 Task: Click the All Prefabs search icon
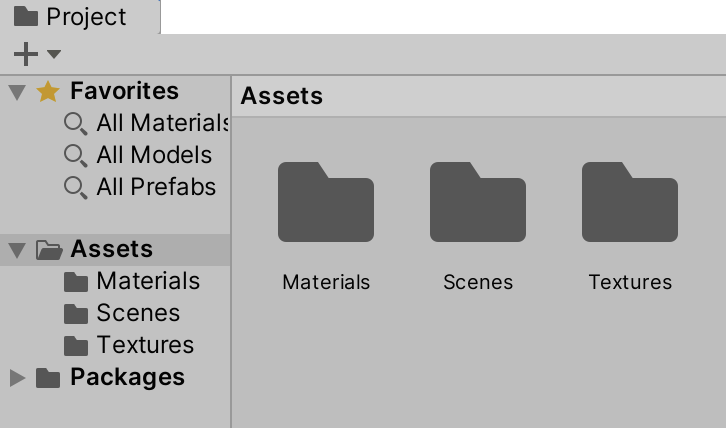tap(75, 188)
